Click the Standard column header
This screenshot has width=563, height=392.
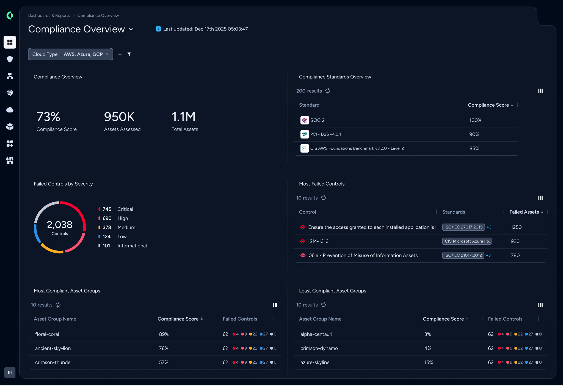(x=309, y=105)
